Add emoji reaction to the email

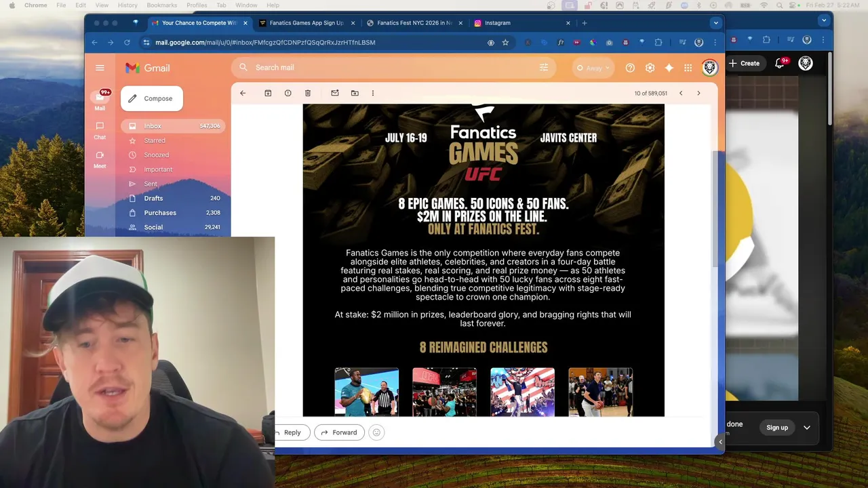pyautogui.click(x=376, y=432)
